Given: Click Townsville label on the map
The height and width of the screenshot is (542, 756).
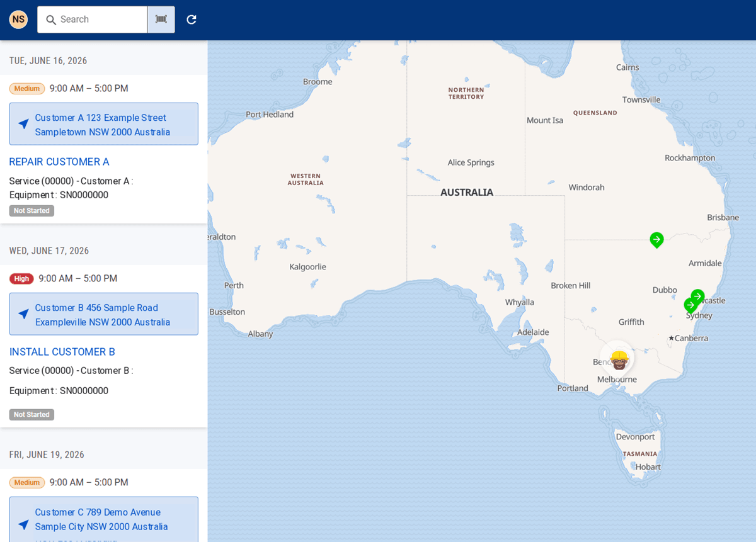Looking at the screenshot, I should coord(641,99).
